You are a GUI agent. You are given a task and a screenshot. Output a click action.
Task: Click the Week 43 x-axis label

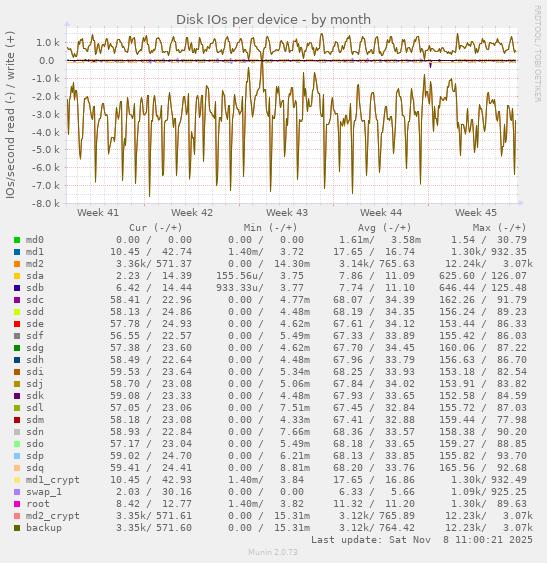coord(287,213)
